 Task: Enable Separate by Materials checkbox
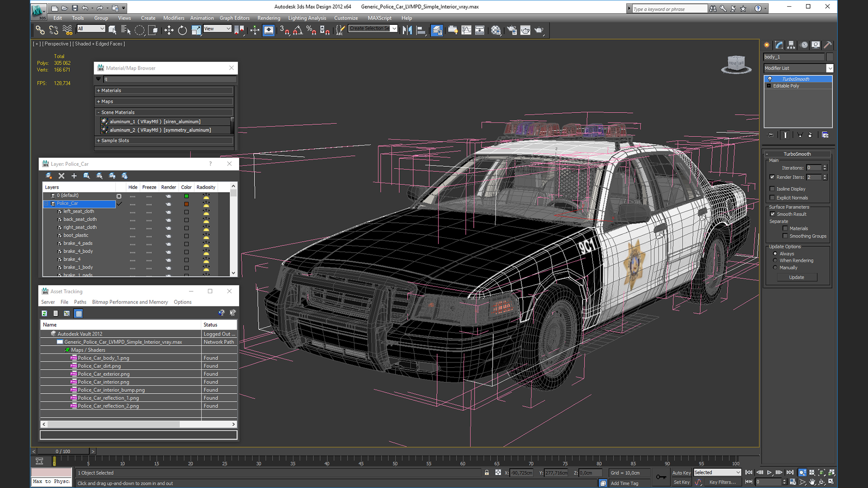coord(785,228)
